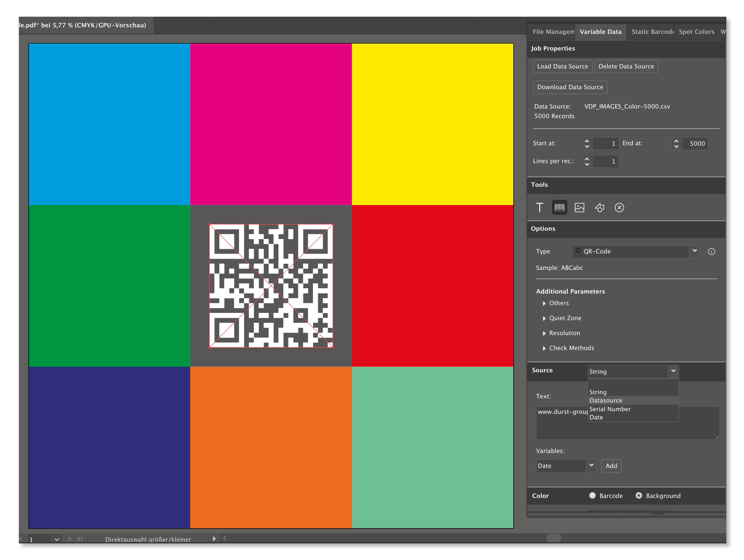Click the left chevron beside the status bar

[225, 538]
